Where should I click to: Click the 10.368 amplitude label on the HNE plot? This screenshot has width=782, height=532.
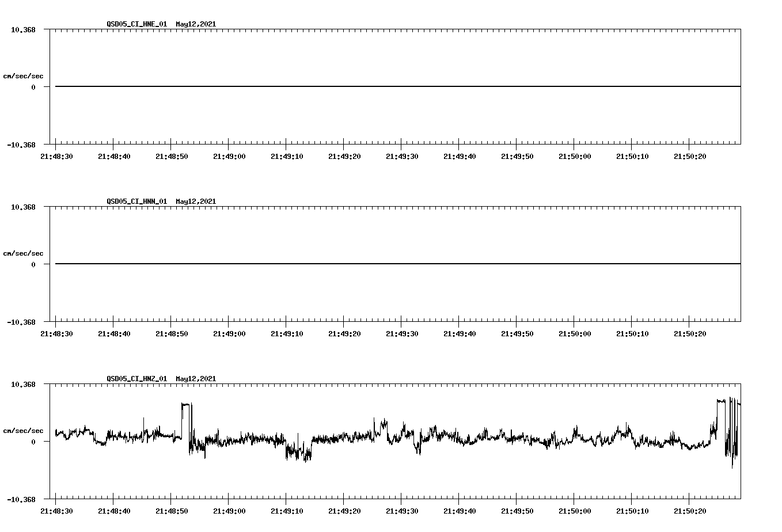[x=22, y=29]
